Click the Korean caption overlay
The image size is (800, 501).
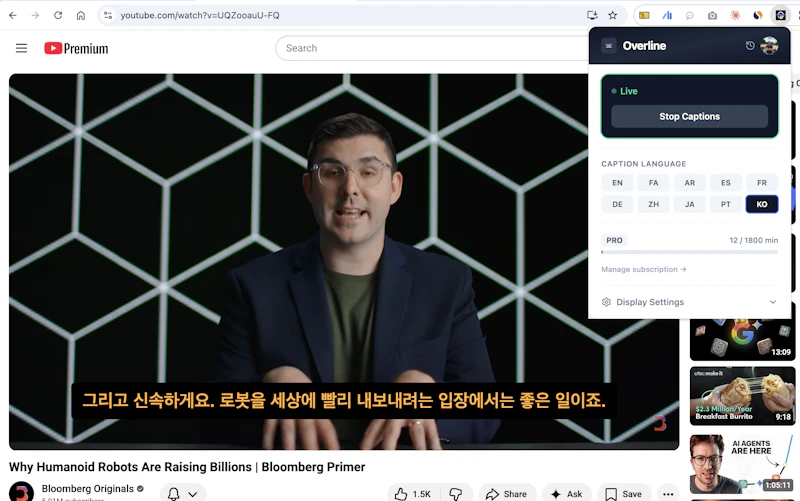point(344,400)
